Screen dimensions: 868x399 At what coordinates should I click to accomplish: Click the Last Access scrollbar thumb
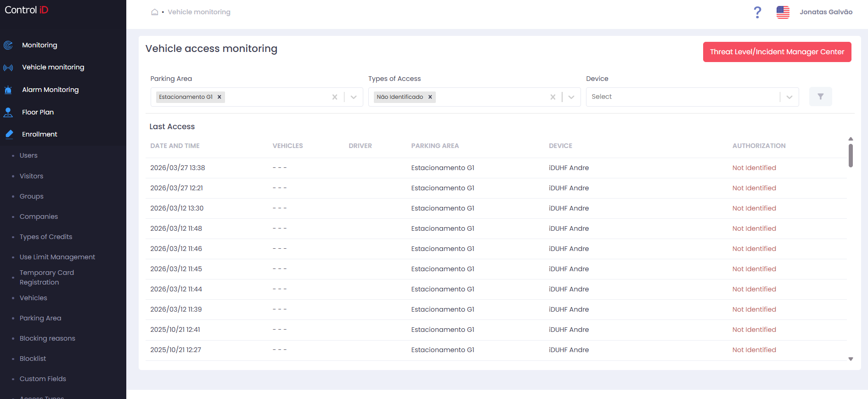click(x=851, y=155)
